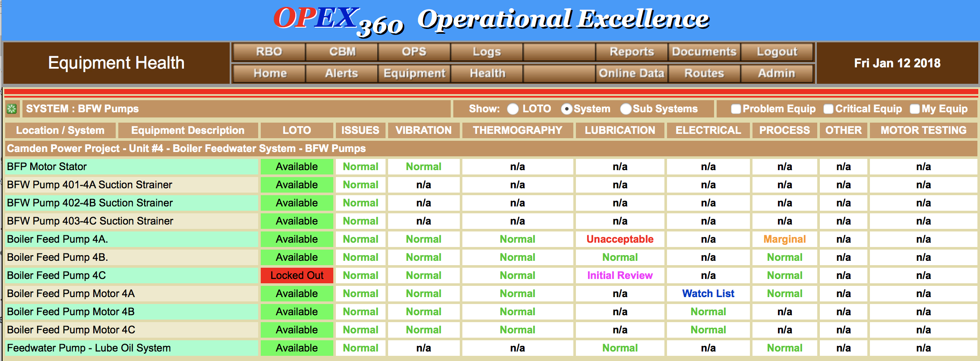Click Unacceptable lubrication status for Pump 4A
The width and height of the screenshot is (980, 361).
coord(620,239)
